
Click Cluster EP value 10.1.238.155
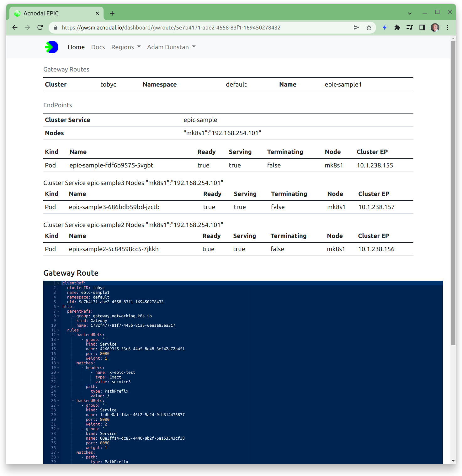(375, 165)
